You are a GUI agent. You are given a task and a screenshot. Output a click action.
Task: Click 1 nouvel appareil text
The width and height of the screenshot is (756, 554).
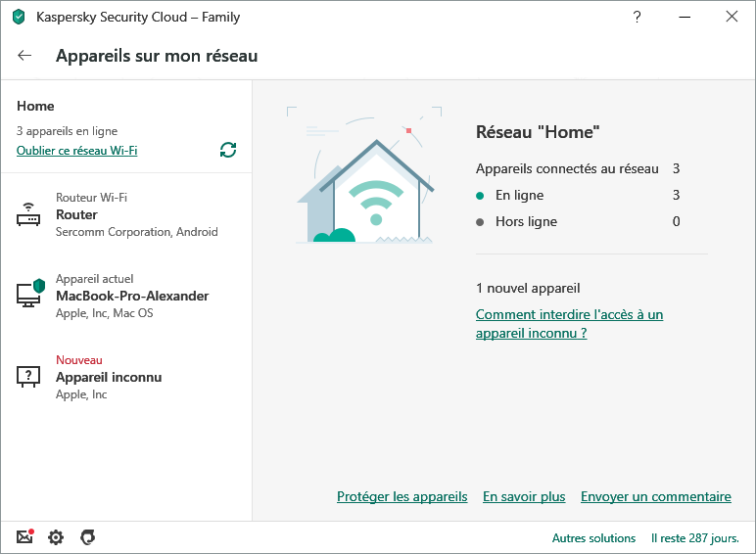pyautogui.click(x=528, y=288)
